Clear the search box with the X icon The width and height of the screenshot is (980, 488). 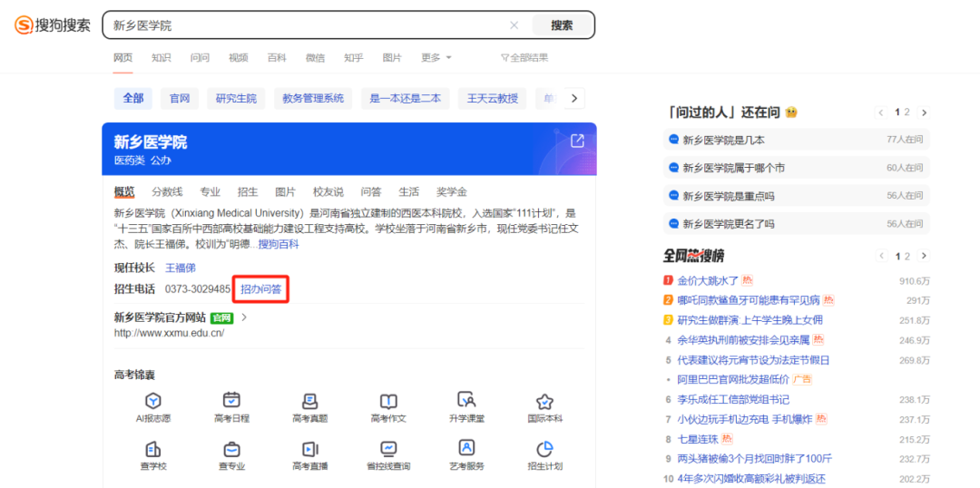tap(514, 25)
